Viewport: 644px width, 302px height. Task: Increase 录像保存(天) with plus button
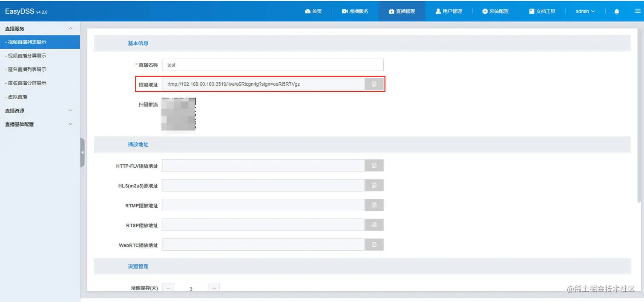click(214, 288)
